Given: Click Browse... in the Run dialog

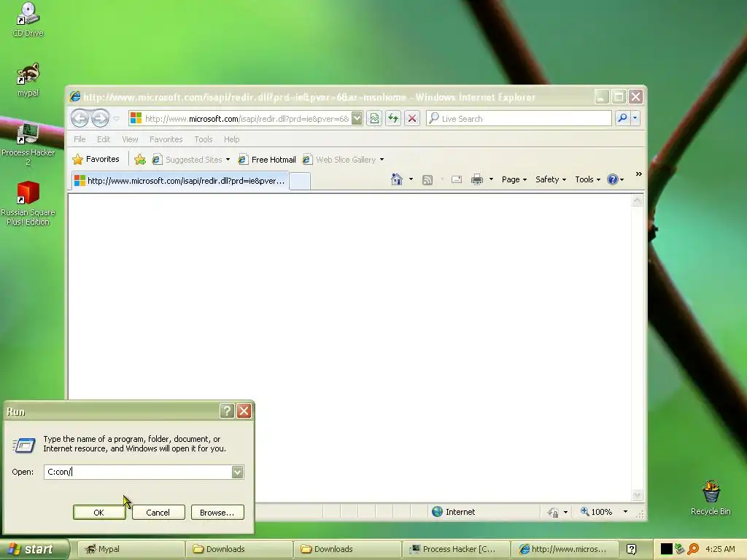Looking at the screenshot, I should tap(217, 513).
